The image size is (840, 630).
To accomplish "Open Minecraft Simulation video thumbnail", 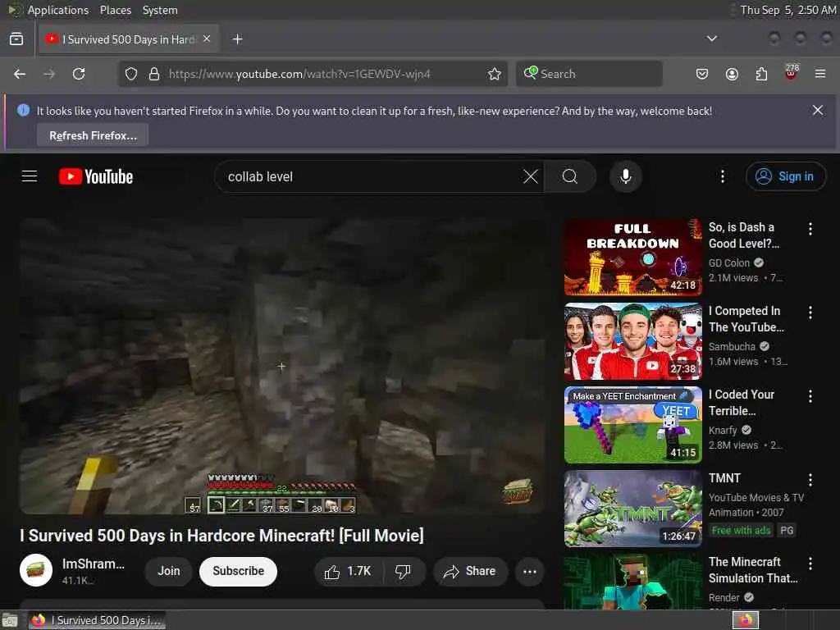I will tap(633, 582).
